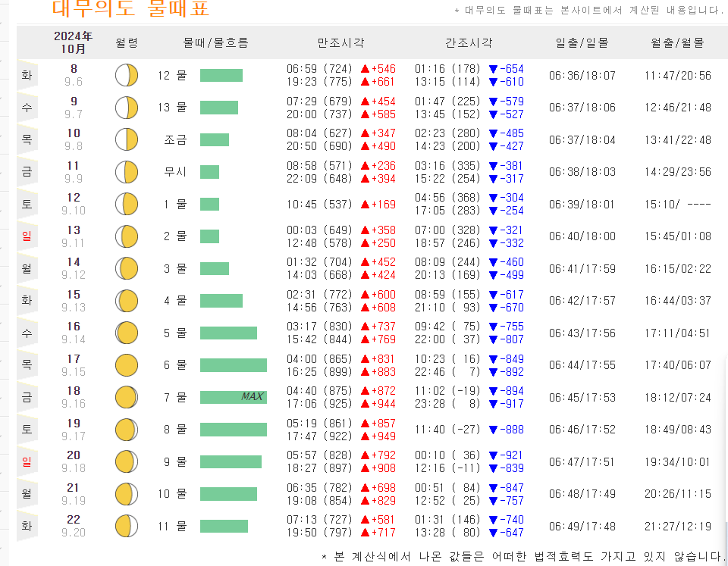The width and height of the screenshot is (728, 566).
Task: Select the half moon icon on October 8
Action: [x=126, y=75]
